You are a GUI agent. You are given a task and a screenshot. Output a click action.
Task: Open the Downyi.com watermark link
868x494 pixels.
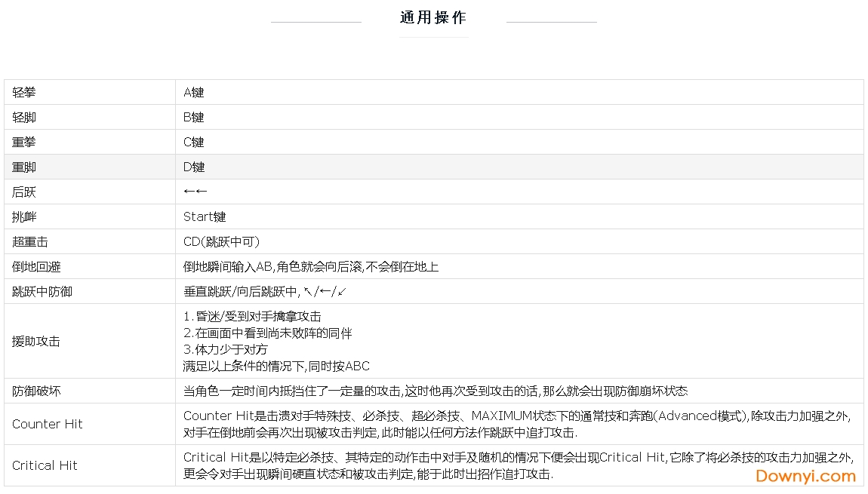805,476
